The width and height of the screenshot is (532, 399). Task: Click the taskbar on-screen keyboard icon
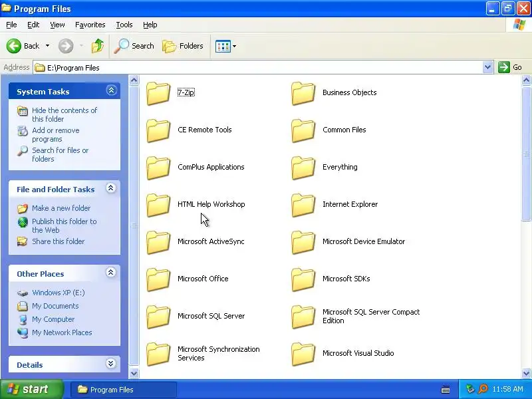pyautogui.click(x=446, y=390)
